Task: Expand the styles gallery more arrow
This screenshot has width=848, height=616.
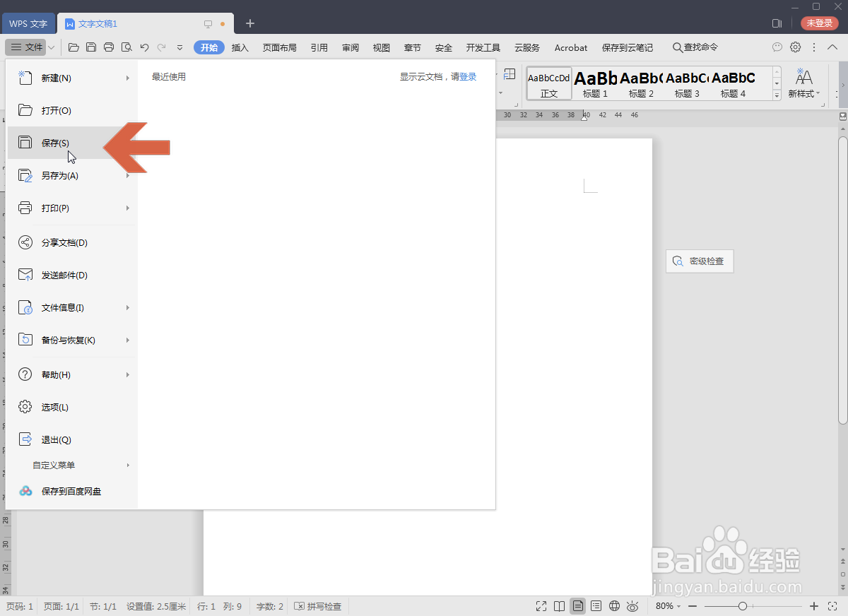Action: tap(777, 95)
